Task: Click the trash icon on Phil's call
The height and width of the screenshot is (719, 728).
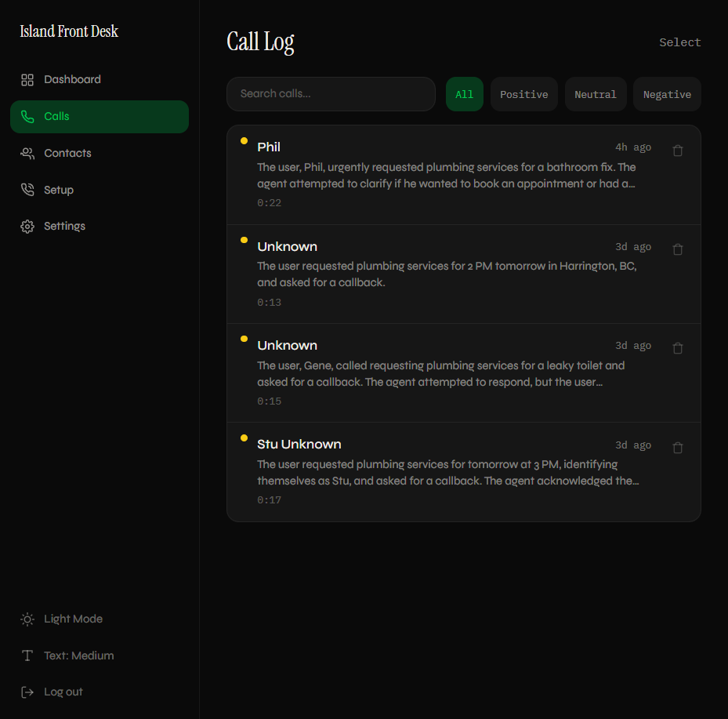Action: coord(677,150)
